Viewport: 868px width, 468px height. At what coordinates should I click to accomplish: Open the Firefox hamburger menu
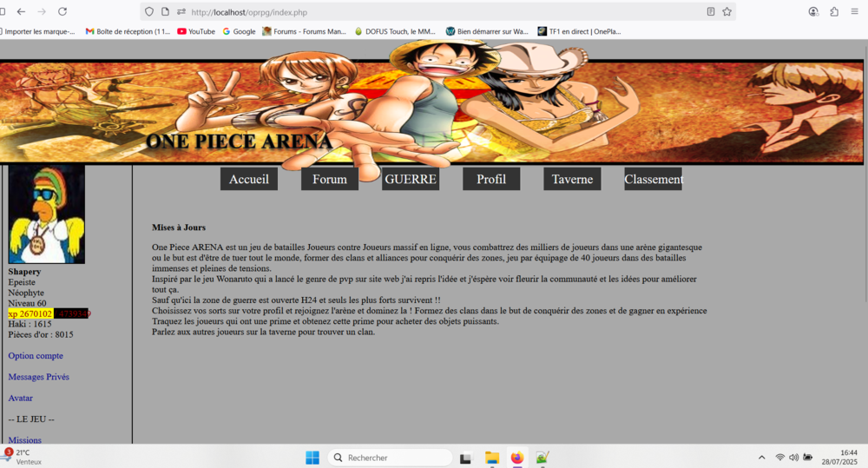tap(855, 11)
